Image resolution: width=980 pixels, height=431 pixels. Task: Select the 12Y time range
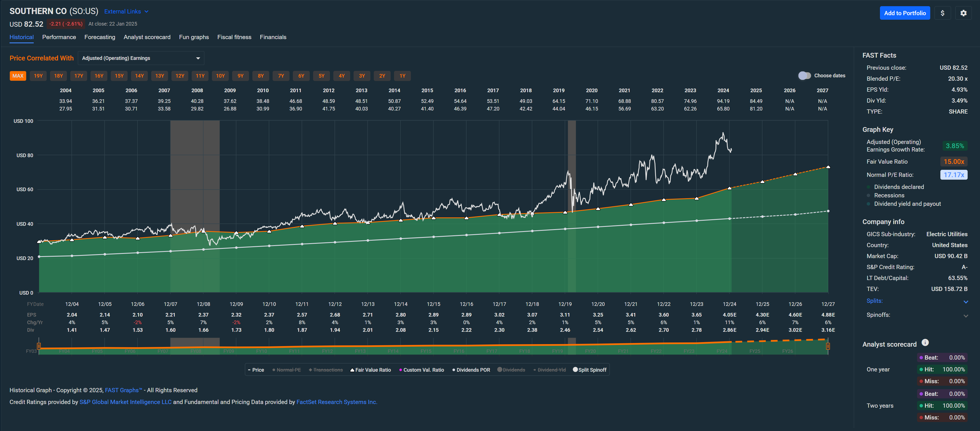pyautogui.click(x=180, y=76)
